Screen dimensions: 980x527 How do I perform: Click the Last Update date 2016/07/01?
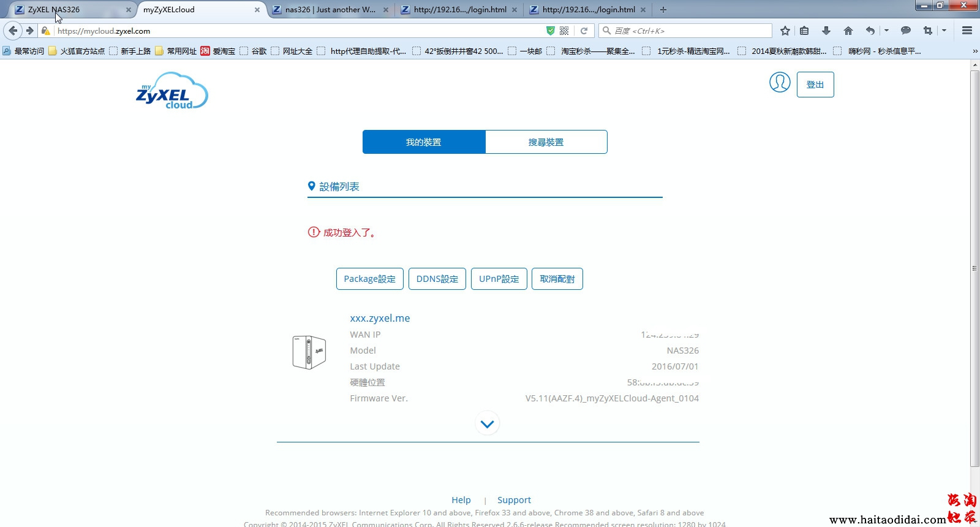(x=675, y=366)
